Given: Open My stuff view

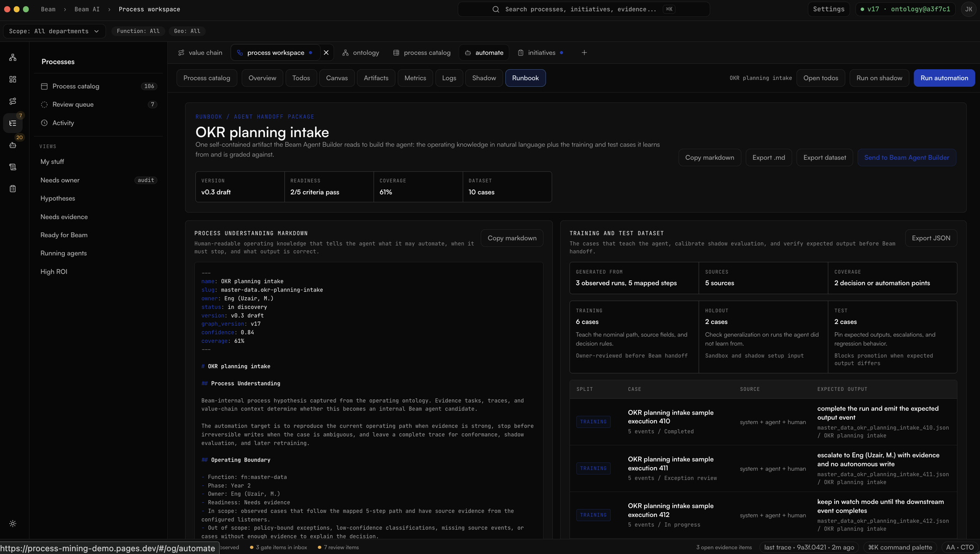Looking at the screenshot, I should point(99,162).
